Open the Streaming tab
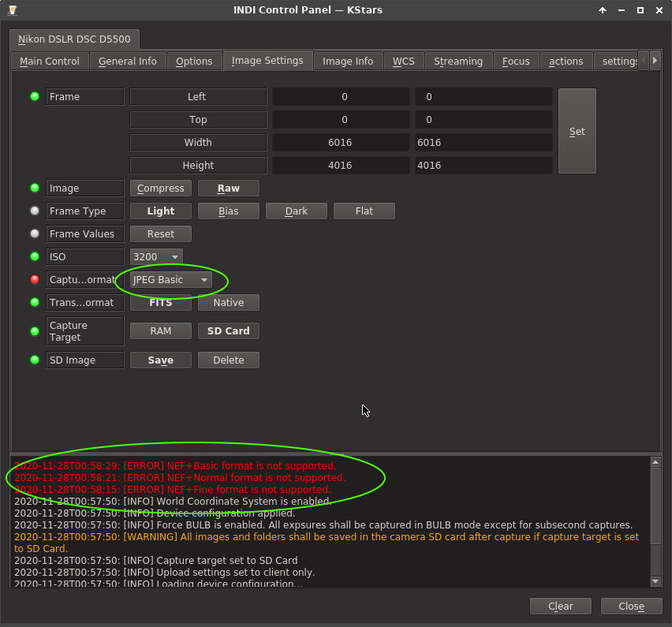This screenshot has height=627, width=672. 457,62
